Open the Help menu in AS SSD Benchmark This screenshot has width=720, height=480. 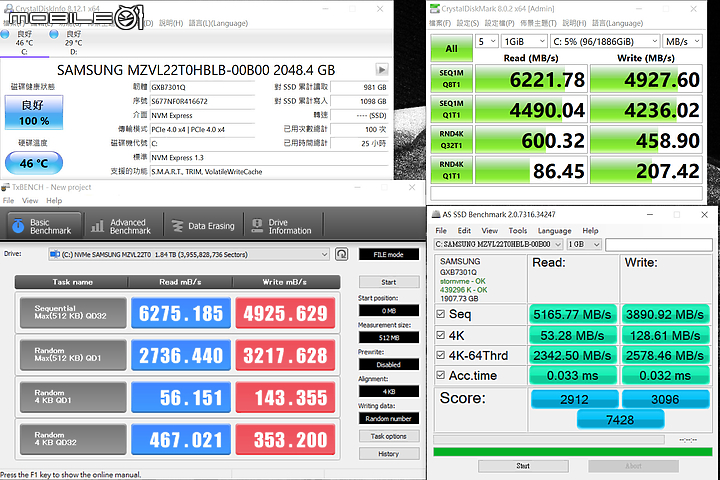coord(590,231)
